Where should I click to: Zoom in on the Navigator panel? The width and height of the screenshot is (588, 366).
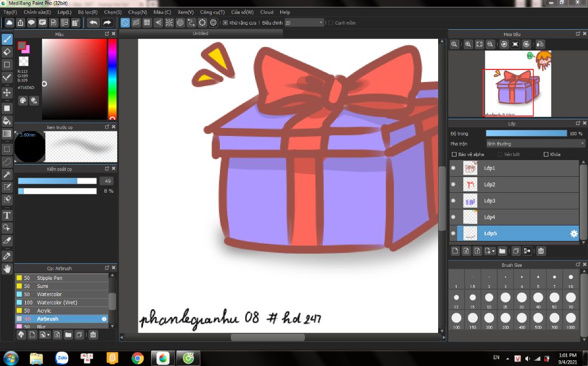[468, 44]
